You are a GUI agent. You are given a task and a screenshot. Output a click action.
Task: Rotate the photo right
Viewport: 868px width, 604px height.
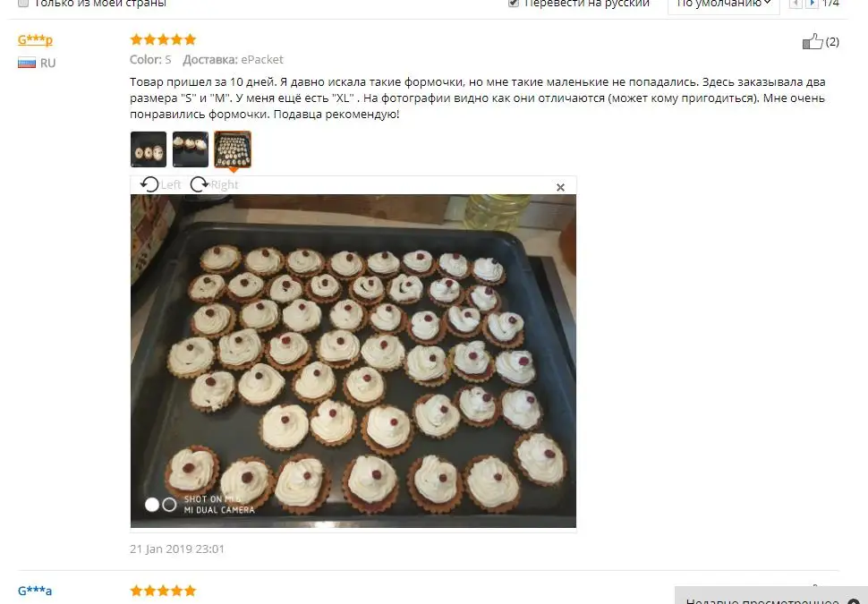214,184
